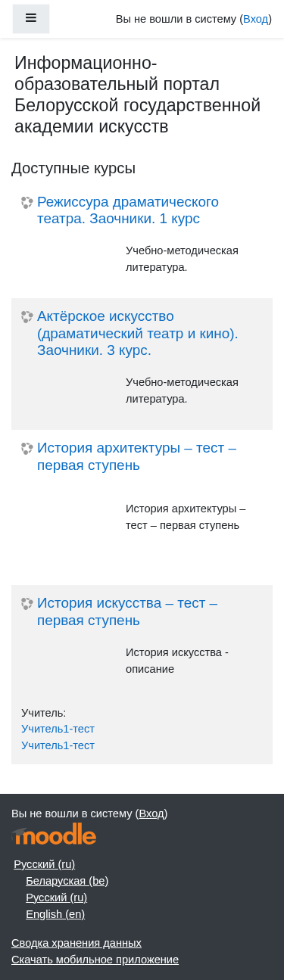Open История искусства – тест course
The image size is (284, 980).
(127, 611)
